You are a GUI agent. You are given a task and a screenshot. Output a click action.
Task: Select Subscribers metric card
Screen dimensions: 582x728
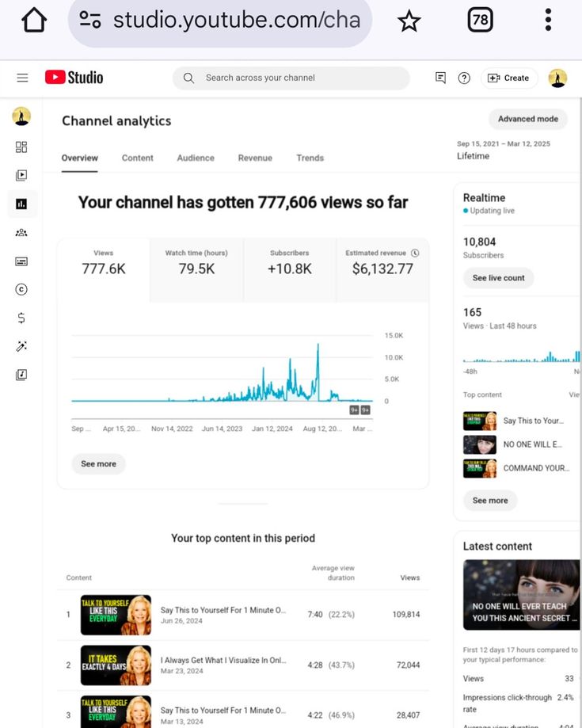tap(290, 270)
